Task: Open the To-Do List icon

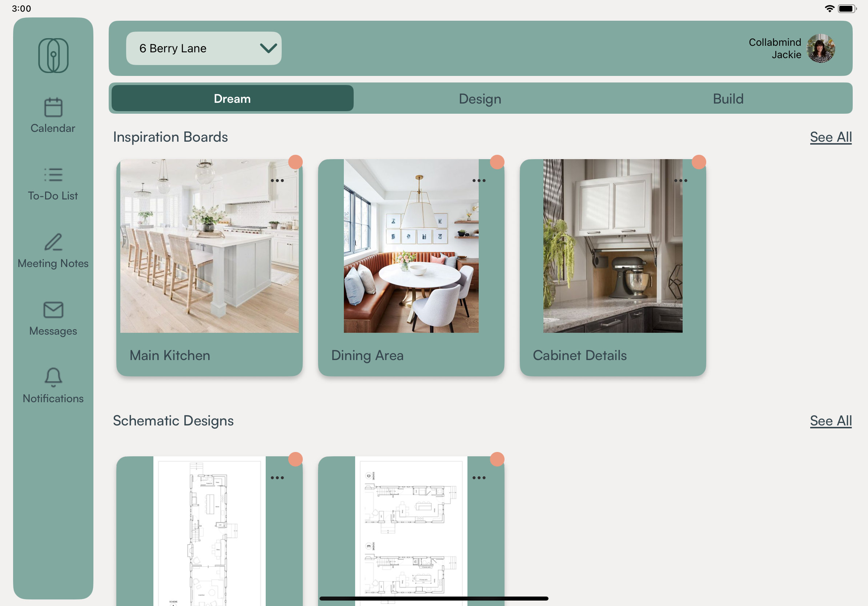Action: (53, 175)
